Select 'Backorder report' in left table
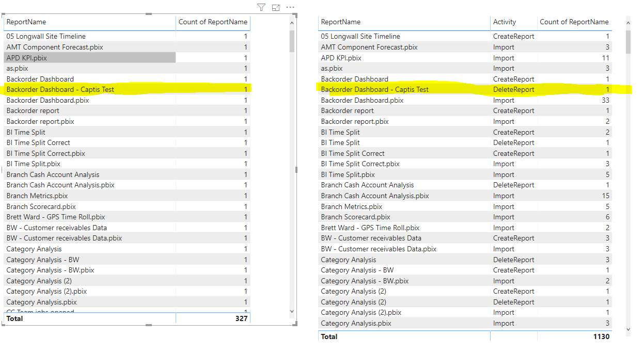The width and height of the screenshot is (644, 353). coord(33,110)
